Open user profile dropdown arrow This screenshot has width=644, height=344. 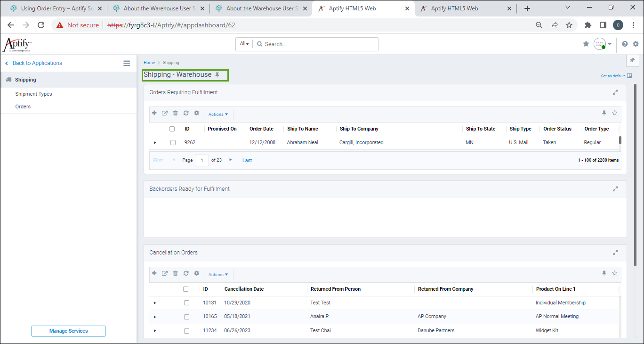tap(610, 44)
